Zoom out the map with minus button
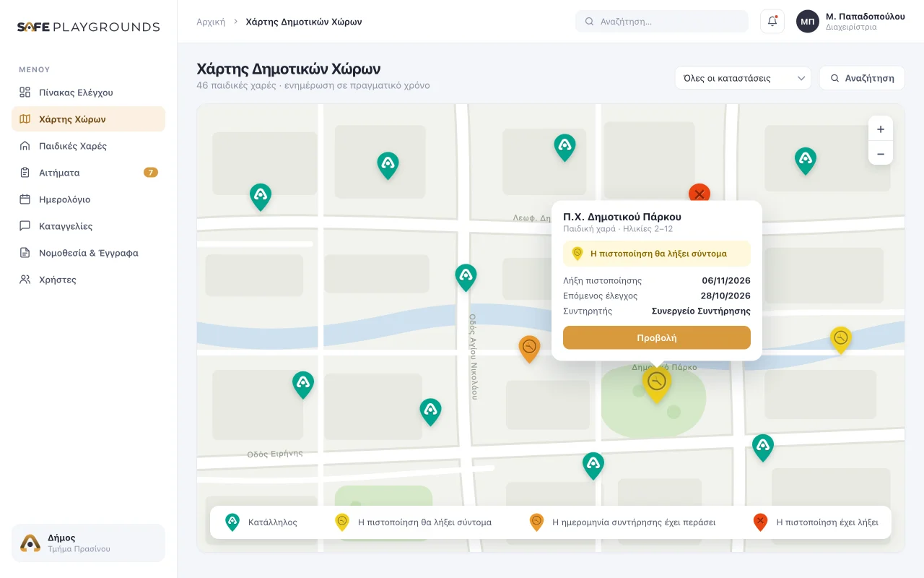The image size is (924, 578). click(880, 153)
